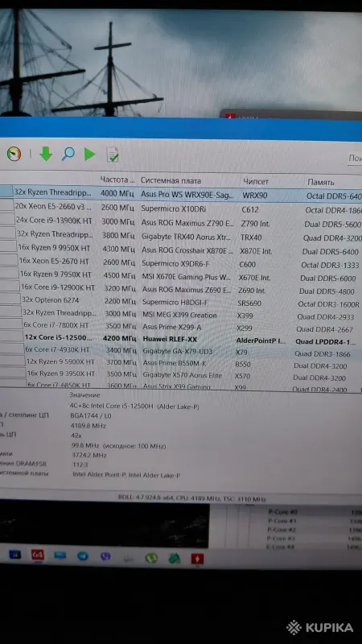362x644 pixels.
Task: Sort by the 'Частота' column header
Action: pos(117,180)
